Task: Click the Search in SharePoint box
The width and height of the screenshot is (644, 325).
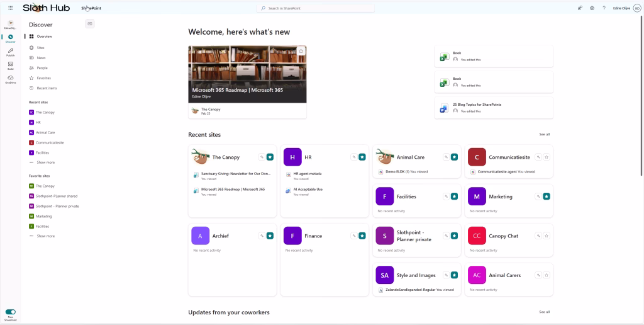Action: pyautogui.click(x=316, y=8)
